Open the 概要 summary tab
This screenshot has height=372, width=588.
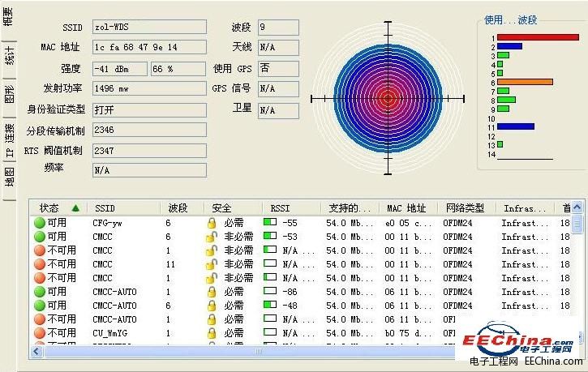pos(8,19)
